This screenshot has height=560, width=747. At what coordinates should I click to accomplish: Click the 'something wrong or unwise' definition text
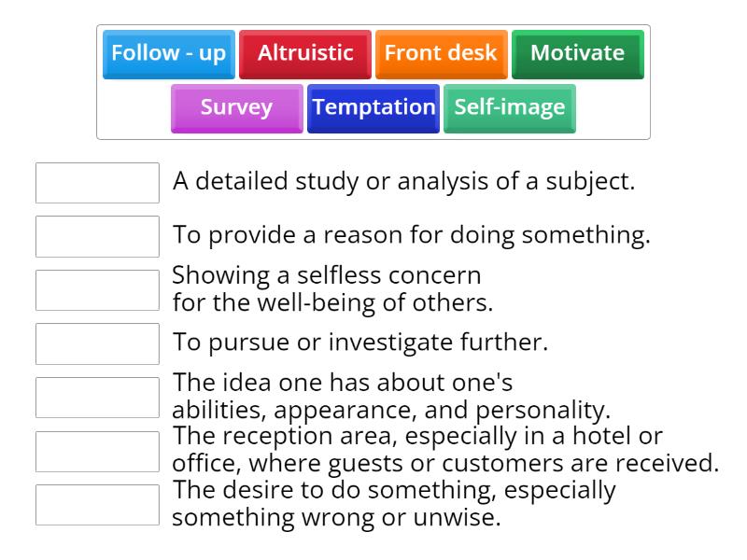336,518
